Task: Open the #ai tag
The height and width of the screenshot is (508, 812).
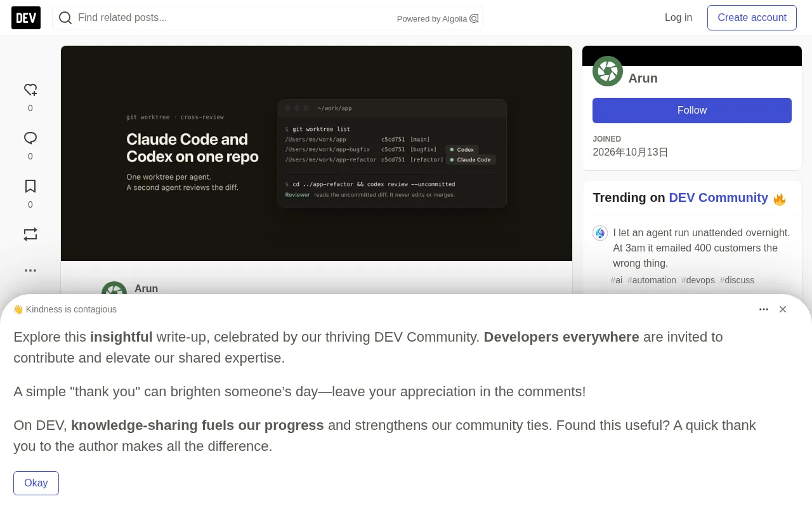Action: 617,280
